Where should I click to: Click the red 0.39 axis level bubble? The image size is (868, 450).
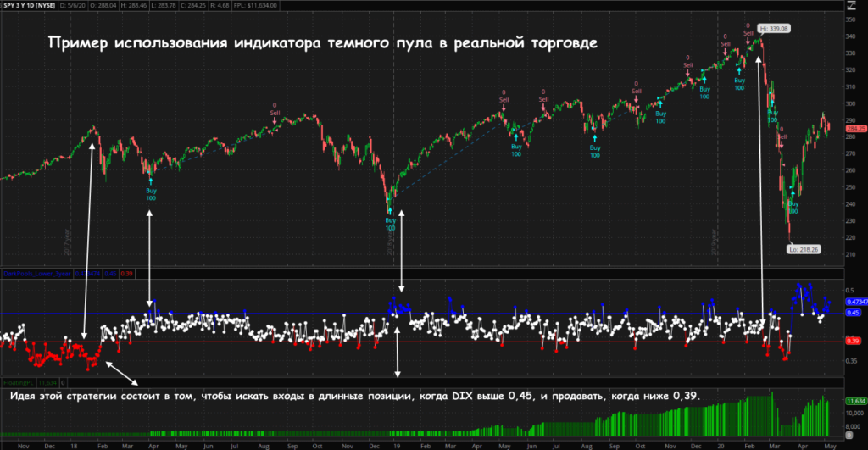[853, 341]
